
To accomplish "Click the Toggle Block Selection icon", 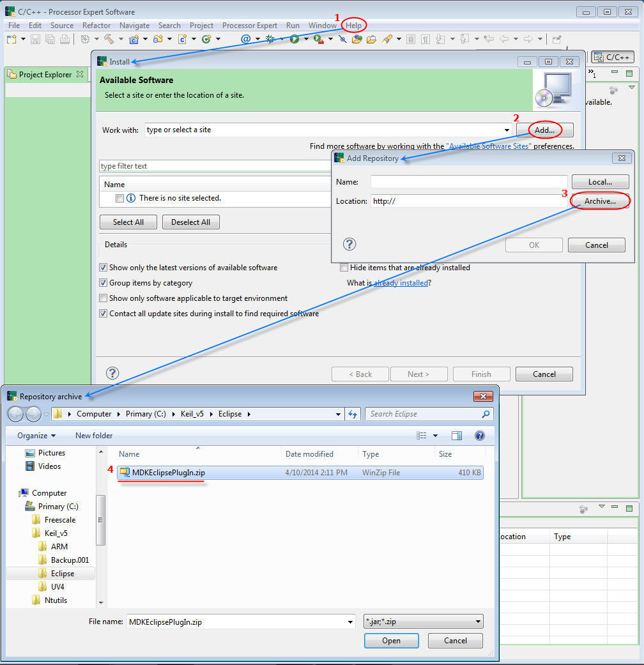I will pos(411,40).
